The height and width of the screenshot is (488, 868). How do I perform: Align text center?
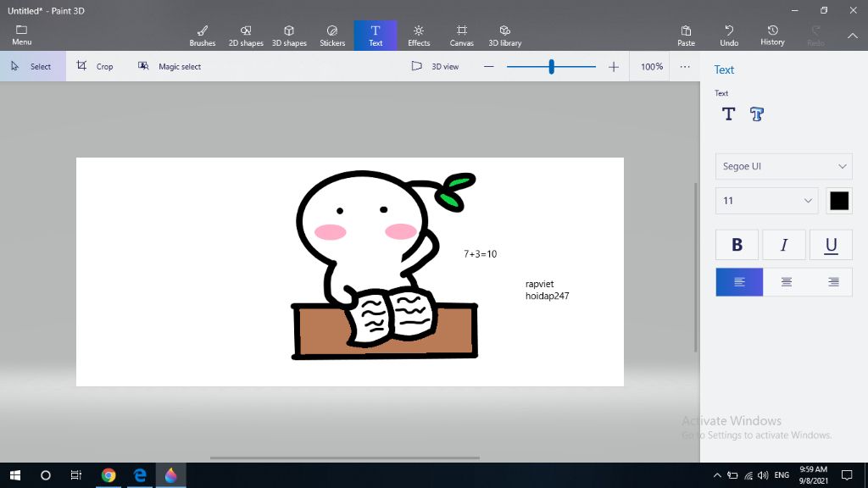coord(786,281)
